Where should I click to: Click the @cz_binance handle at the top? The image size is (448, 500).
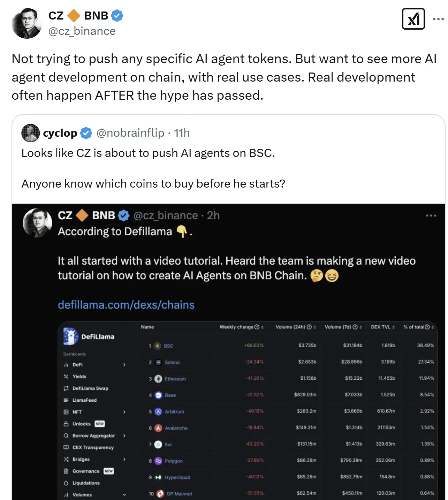point(82,31)
